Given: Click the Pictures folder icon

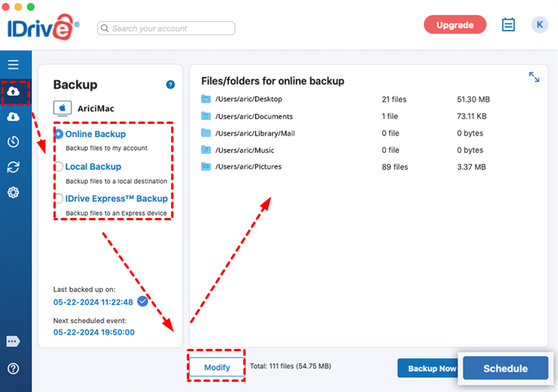Looking at the screenshot, I should pos(206,166).
